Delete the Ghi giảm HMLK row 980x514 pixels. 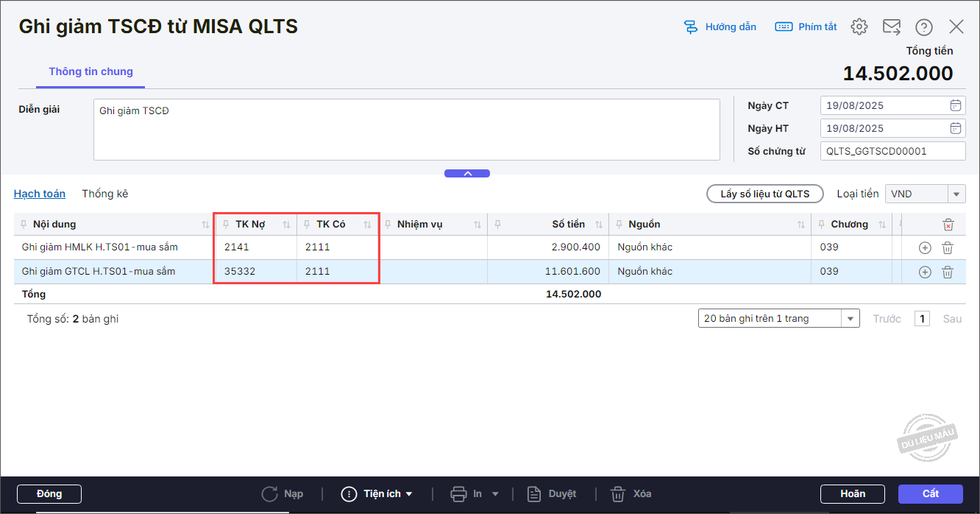pyautogui.click(x=948, y=248)
